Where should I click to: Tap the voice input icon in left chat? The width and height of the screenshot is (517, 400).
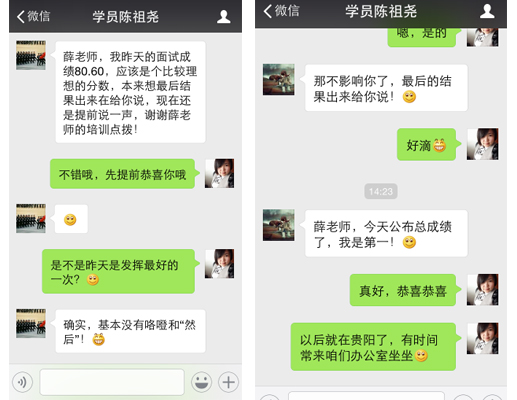pyautogui.click(x=22, y=382)
